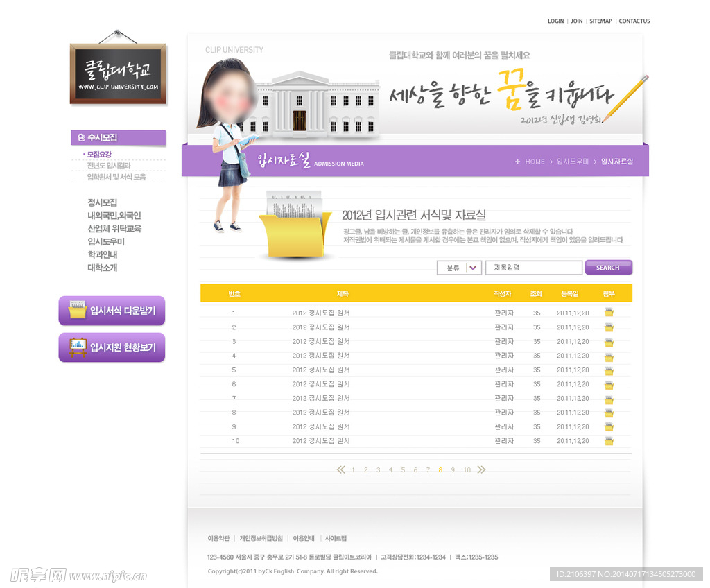Open row 5 title 2012 정시모집 원서

point(321,370)
